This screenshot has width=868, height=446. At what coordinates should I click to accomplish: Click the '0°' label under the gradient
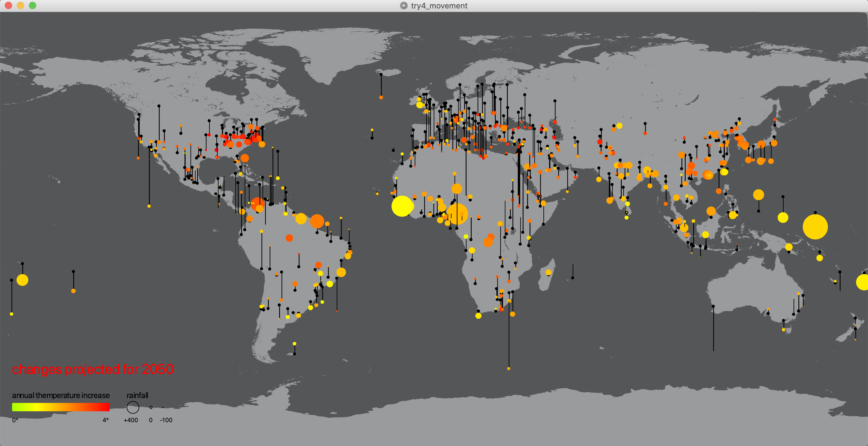point(15,420)
